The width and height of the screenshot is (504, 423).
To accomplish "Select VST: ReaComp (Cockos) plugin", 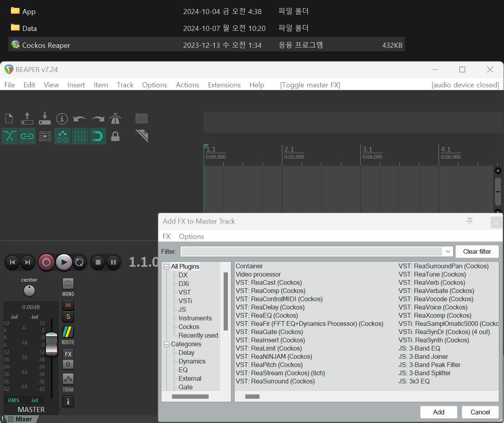I will point(271,291).
